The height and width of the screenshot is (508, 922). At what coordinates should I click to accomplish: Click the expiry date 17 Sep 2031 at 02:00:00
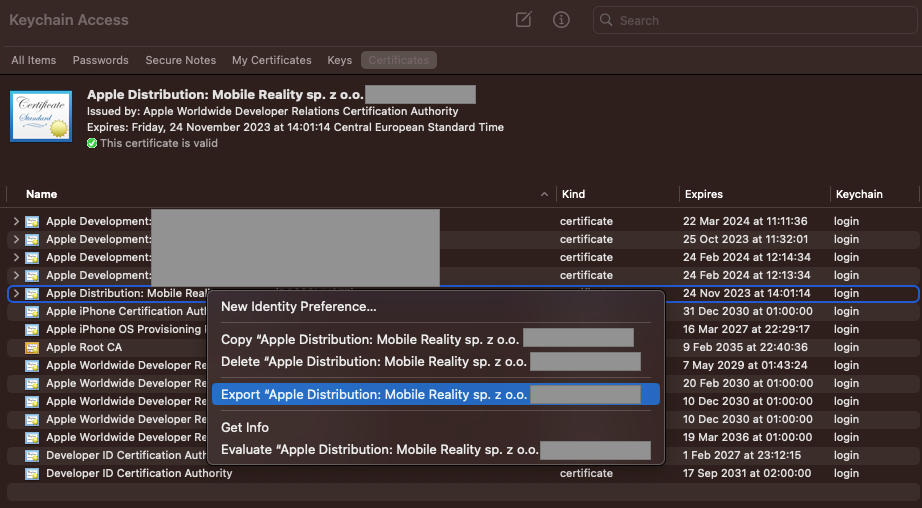747,473
